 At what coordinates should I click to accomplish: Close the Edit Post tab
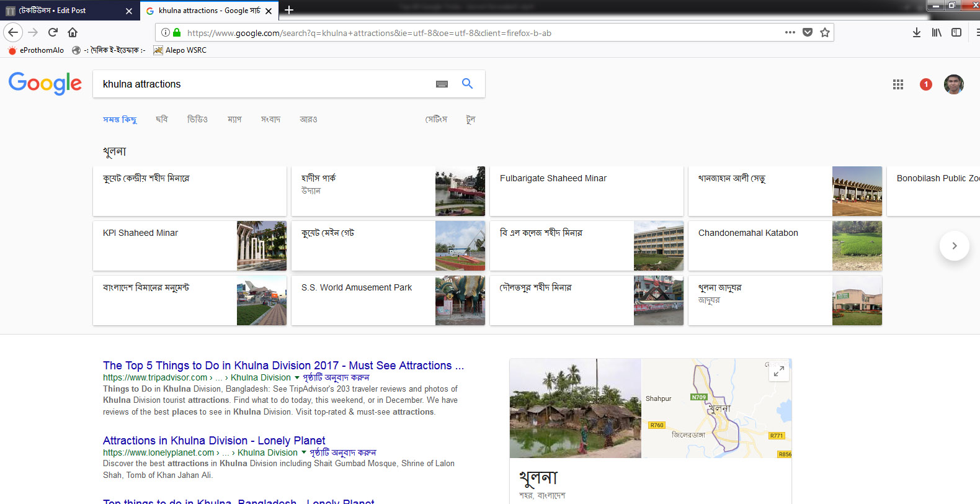point(129,11)
